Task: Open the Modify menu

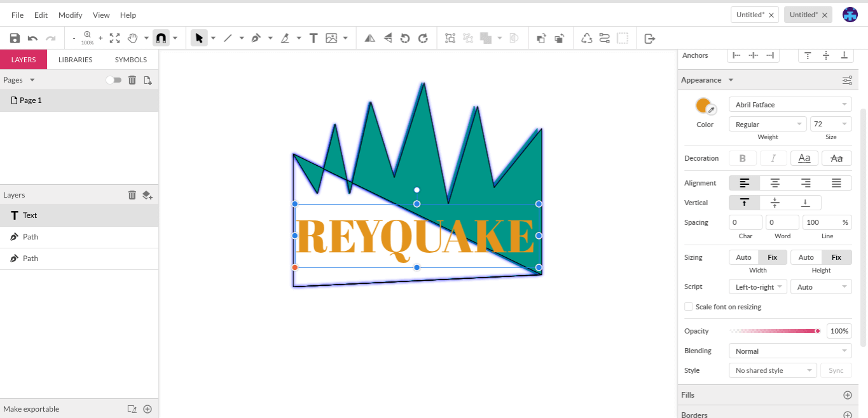Action: point(71,15)
